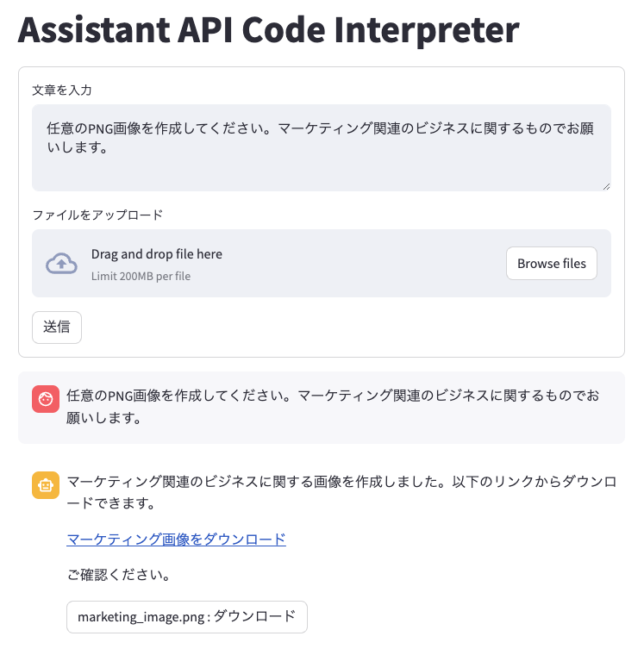Image resolution: width=644 pixels, height=655 pixels.
Task: Click Browse files button
Action: click(x=552, y=264)
